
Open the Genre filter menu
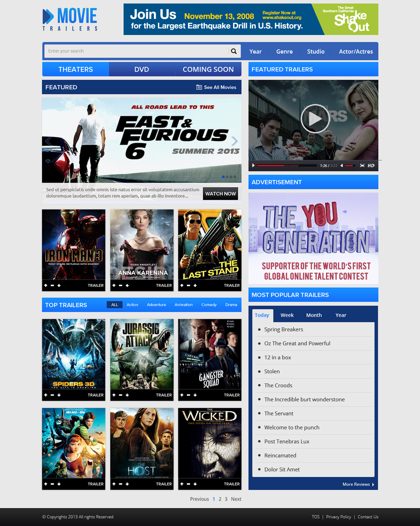coord(284,52)
